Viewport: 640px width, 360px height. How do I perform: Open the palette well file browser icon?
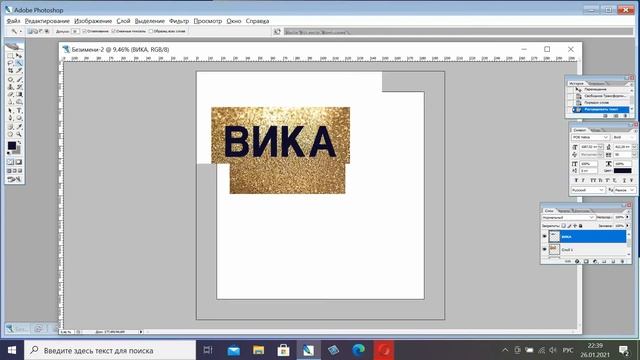(277, 31)
